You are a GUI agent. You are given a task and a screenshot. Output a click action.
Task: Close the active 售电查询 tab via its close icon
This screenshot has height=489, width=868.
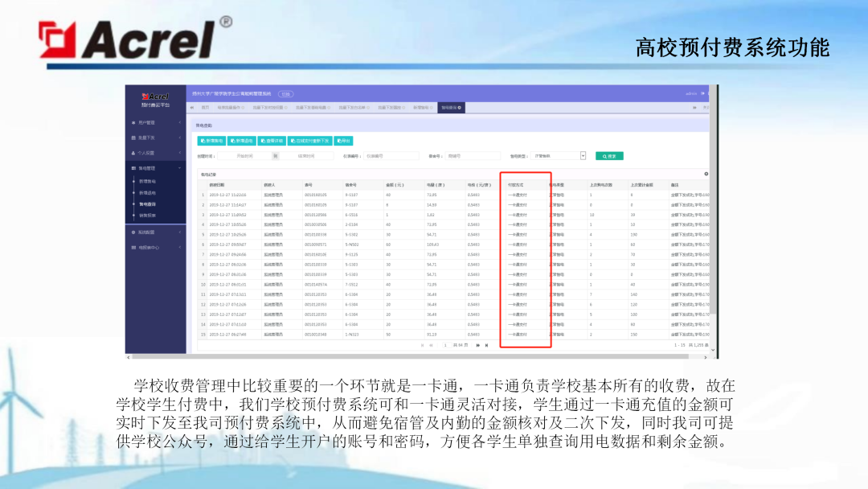[x=460, y=108]
